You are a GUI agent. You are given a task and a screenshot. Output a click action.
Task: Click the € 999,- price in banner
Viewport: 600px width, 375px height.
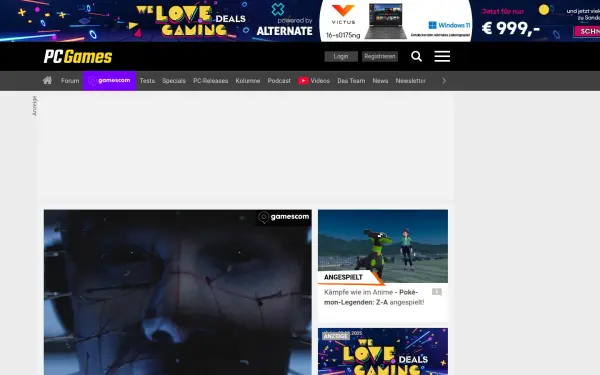click(x=510, y=28)
